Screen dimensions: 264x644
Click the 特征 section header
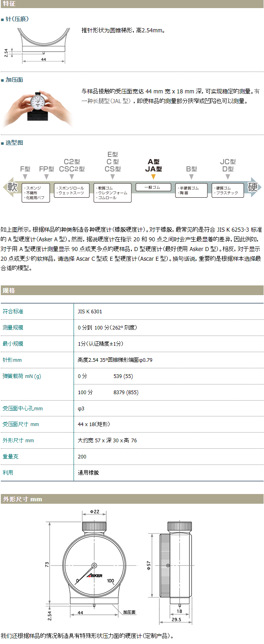132,4
